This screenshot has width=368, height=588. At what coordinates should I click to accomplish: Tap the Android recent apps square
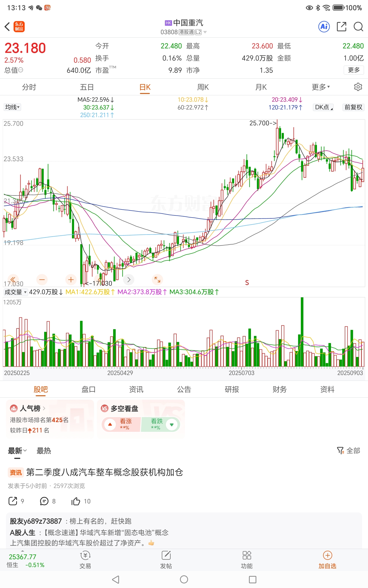[253, 580]
